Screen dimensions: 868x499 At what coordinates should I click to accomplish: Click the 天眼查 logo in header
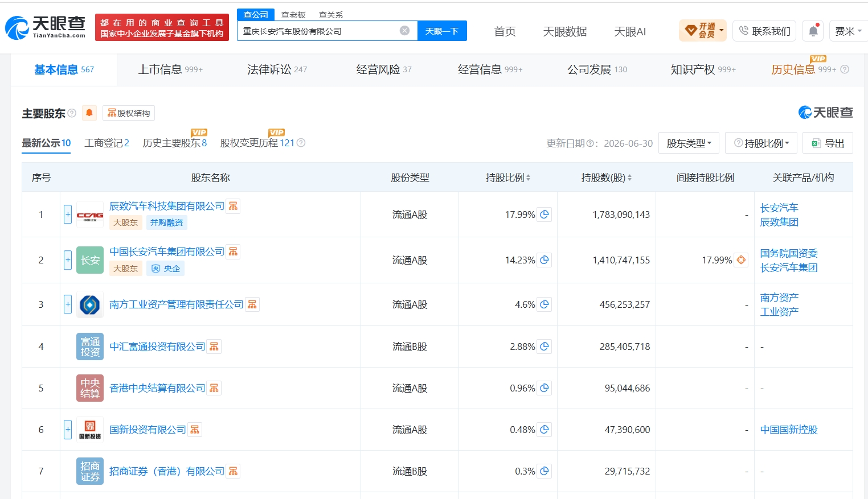click(45, 27)
